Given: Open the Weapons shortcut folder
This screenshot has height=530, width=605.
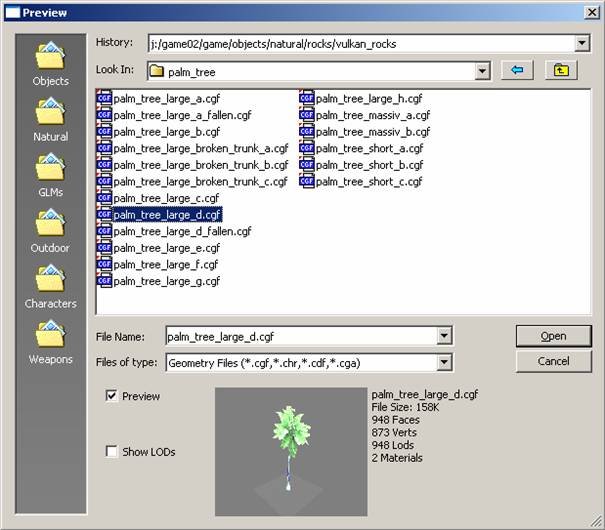Looking at the screenshot, I should point(50,340).
